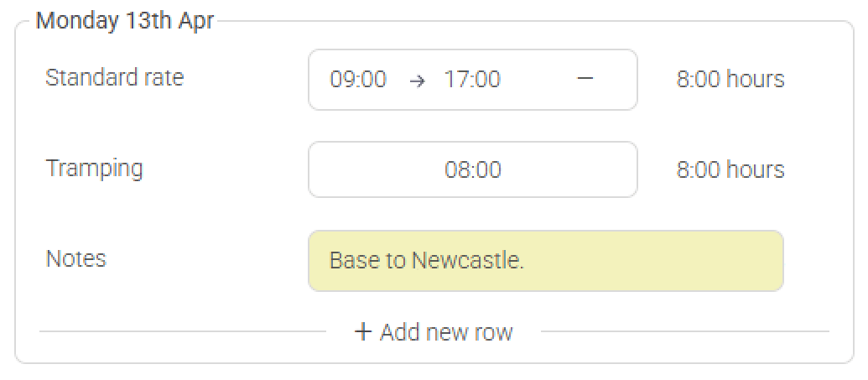
Task: Click the "Tramping" row label
Action: point(94,168)
